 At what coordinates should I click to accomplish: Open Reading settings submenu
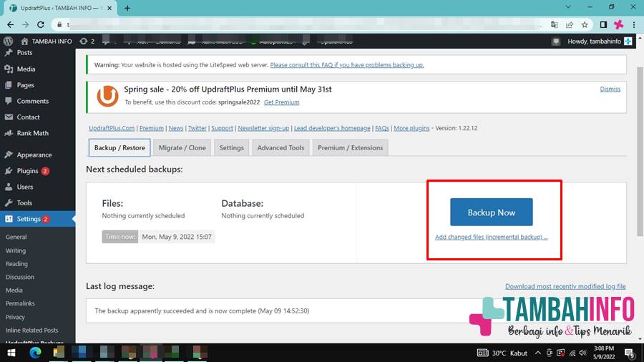click(x=16, y=264)
